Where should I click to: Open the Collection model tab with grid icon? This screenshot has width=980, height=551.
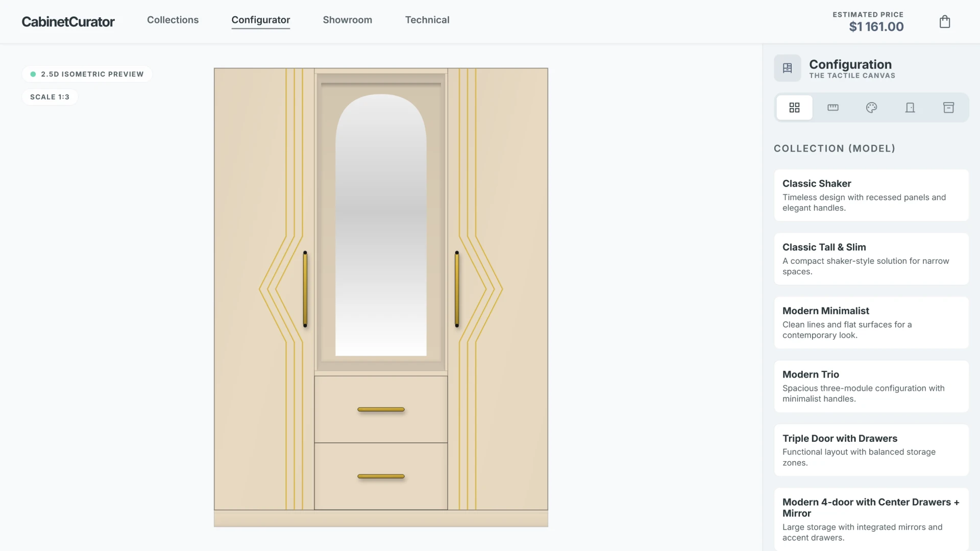coord(794,107)
